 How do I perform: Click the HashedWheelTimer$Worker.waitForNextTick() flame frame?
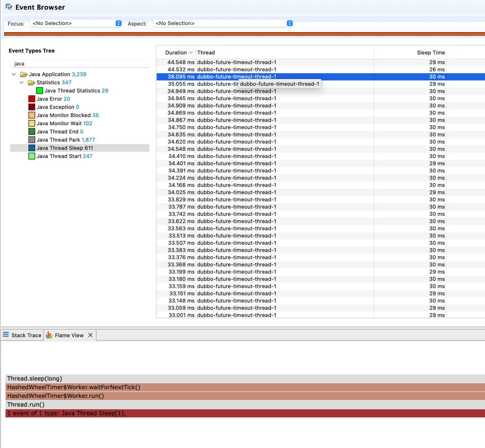pos(245,387)
